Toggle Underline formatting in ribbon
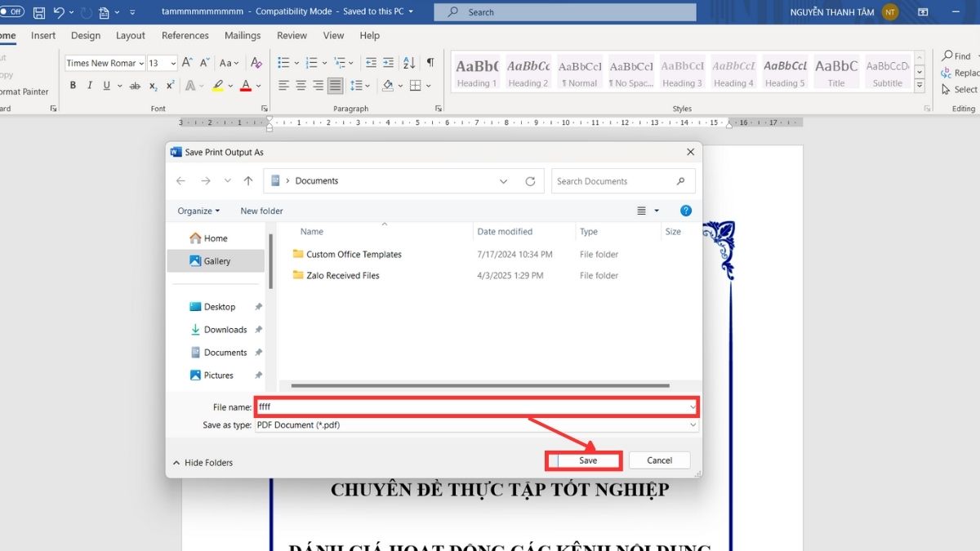The height and width of the screenshot is (551, 980). (x=105, y=86)
